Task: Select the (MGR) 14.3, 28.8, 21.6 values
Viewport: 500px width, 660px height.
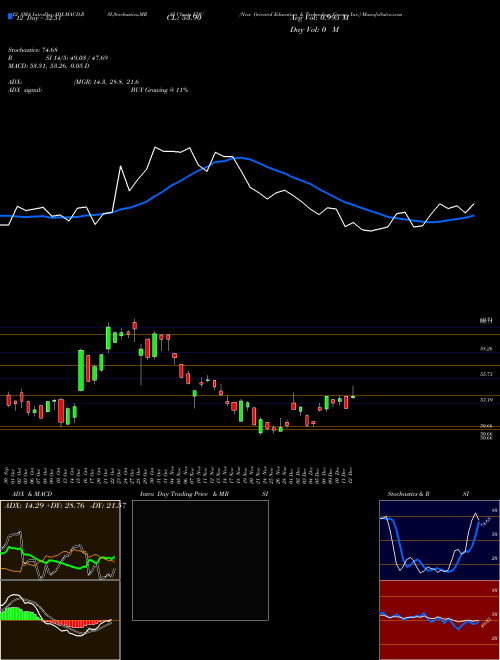Action: coord(106,82)
